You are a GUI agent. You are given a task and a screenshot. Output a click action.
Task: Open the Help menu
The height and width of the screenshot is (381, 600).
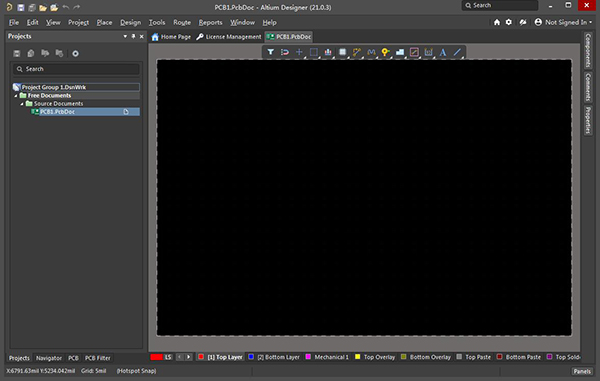coord(269,23)
